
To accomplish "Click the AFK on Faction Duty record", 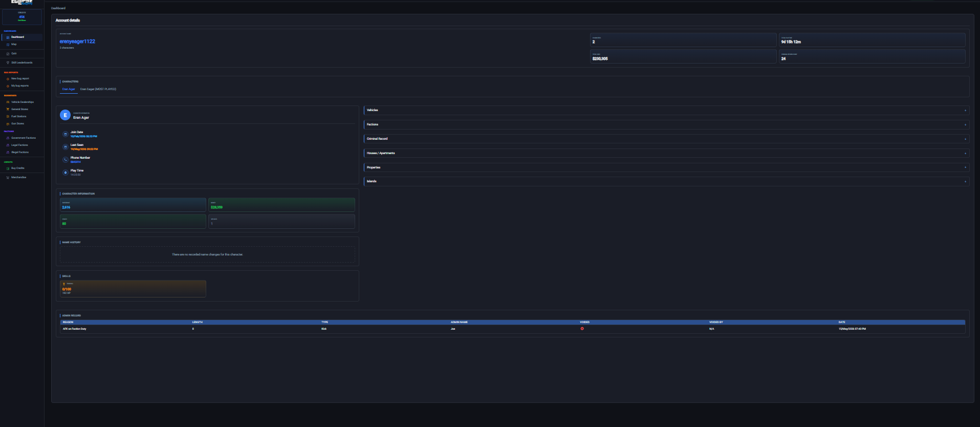I will pos(75,329).
